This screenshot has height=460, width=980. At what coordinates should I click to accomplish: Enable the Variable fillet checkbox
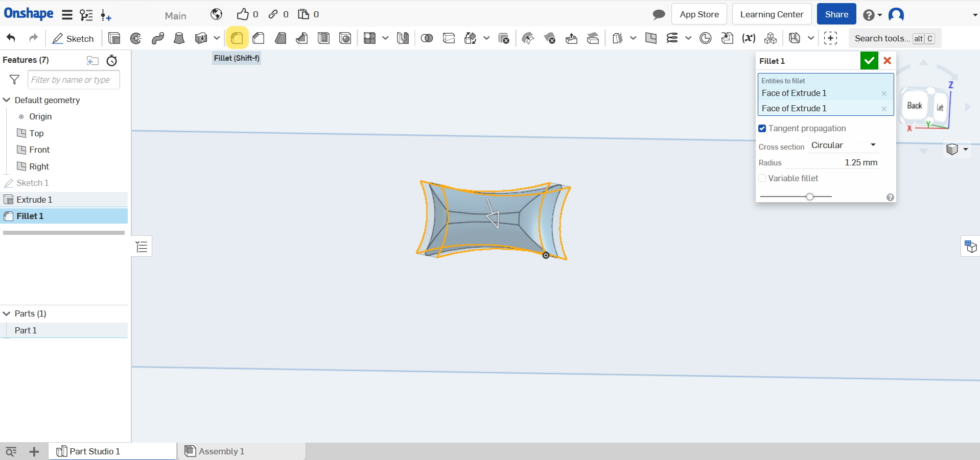(x=762, y=178)
